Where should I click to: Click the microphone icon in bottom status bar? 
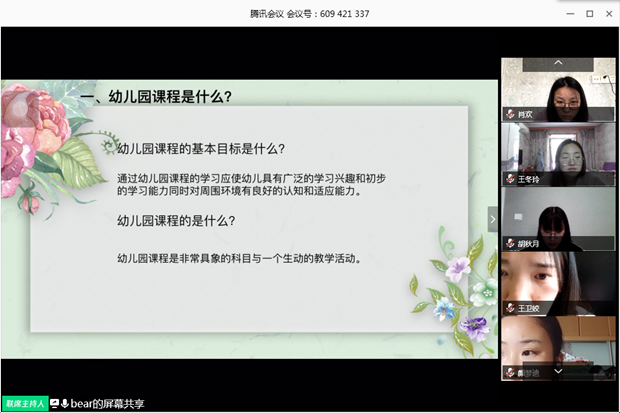65,404
